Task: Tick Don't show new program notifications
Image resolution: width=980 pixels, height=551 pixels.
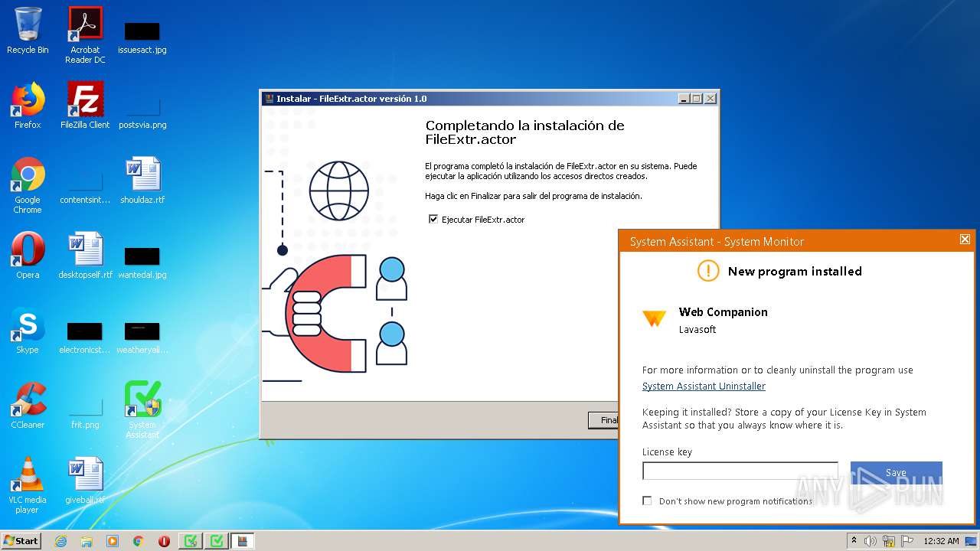Action: 648,501
